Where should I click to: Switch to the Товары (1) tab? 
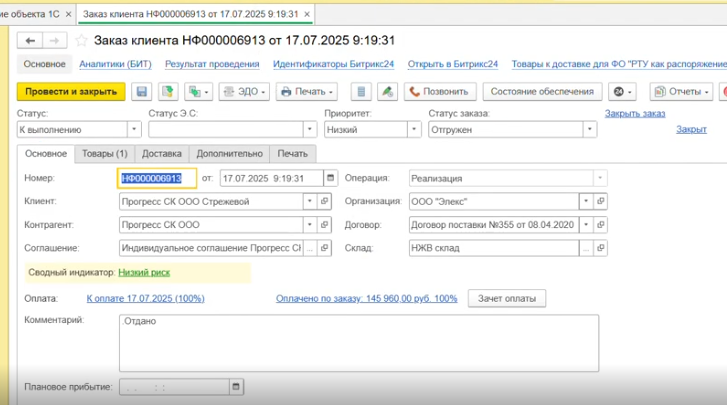point(105,153)
